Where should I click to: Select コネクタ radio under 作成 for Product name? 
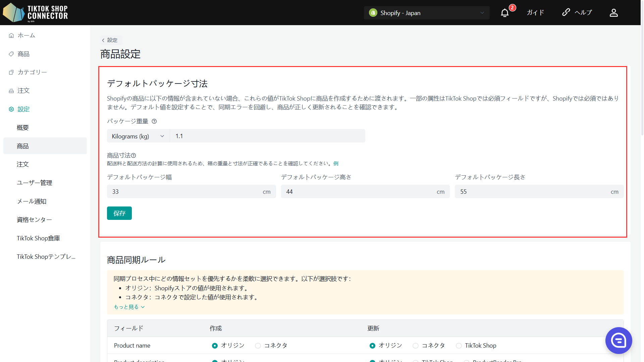258,346
